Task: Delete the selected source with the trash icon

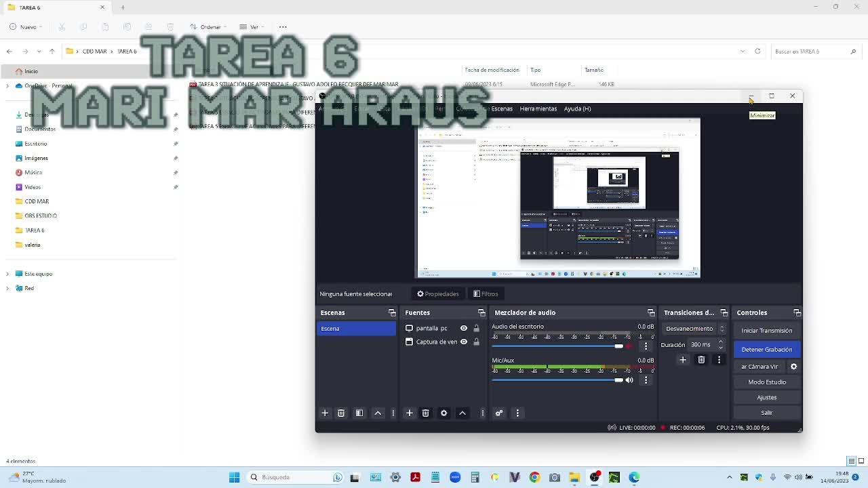Action: 426,413
